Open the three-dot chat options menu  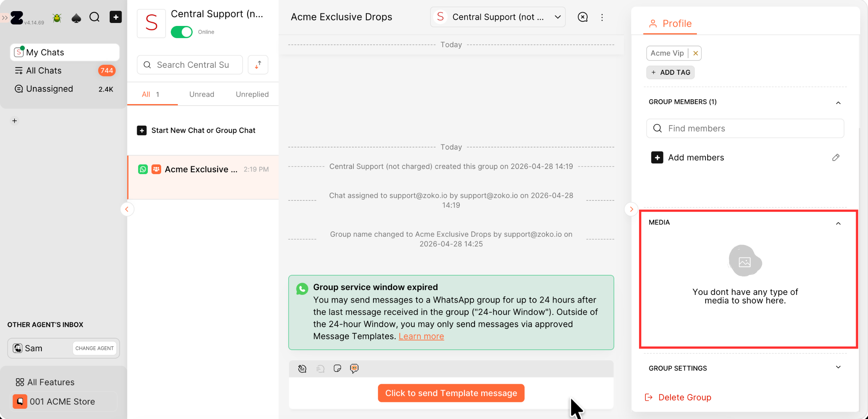click(x=602, y=17)
